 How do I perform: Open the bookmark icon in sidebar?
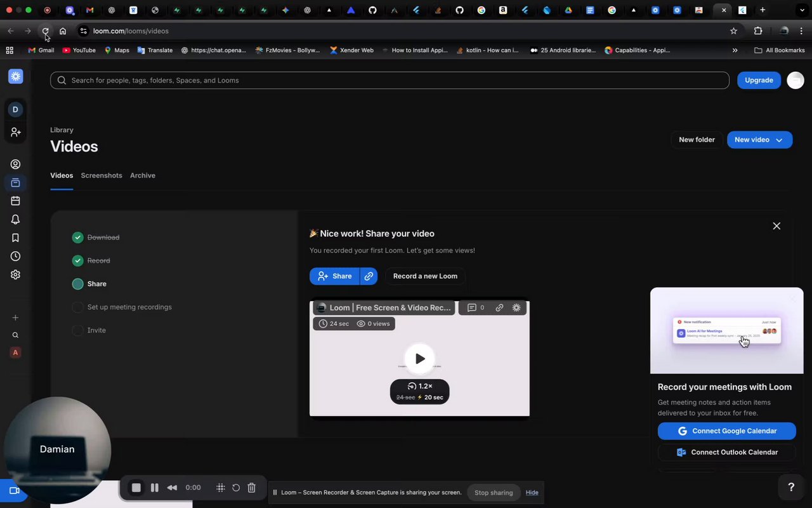tap(16, 238)
